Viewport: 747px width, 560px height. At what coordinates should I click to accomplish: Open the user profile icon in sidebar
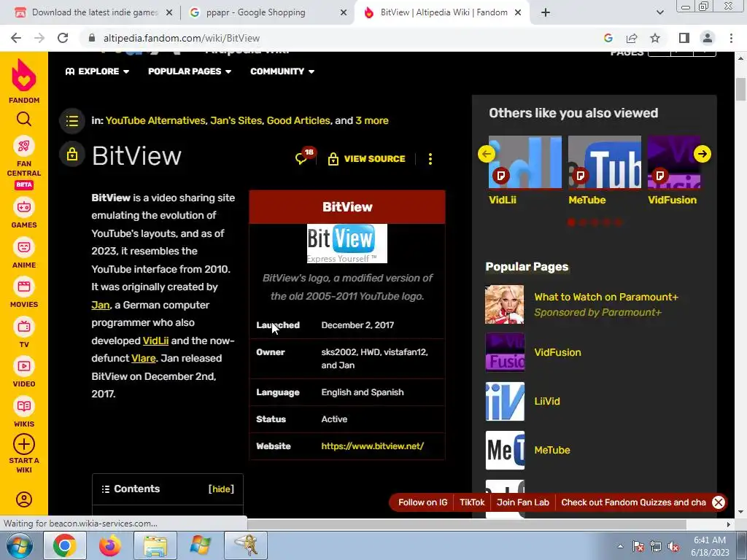[x=24, y=499]
